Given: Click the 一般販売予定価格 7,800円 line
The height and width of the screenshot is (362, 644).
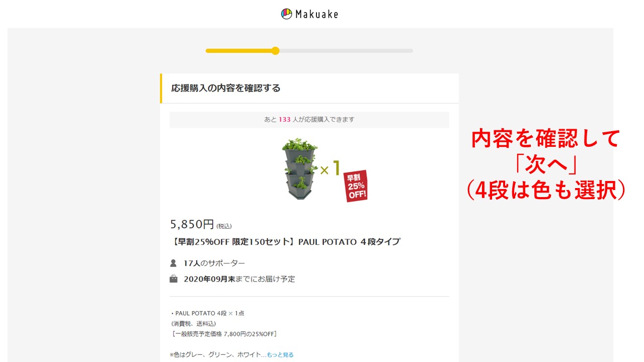Looking at the screenshot, I should pyautogui.click(x=224, y=334).
